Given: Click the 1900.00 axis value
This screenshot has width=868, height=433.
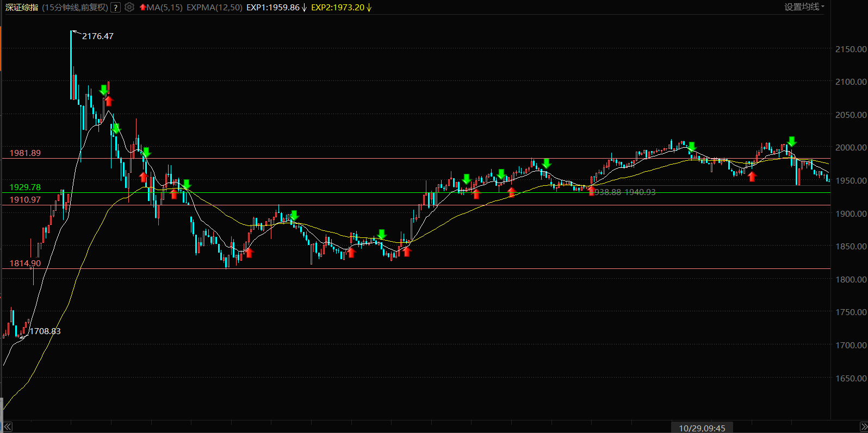Looking at the screenshot, I should [x=851, y=214].
